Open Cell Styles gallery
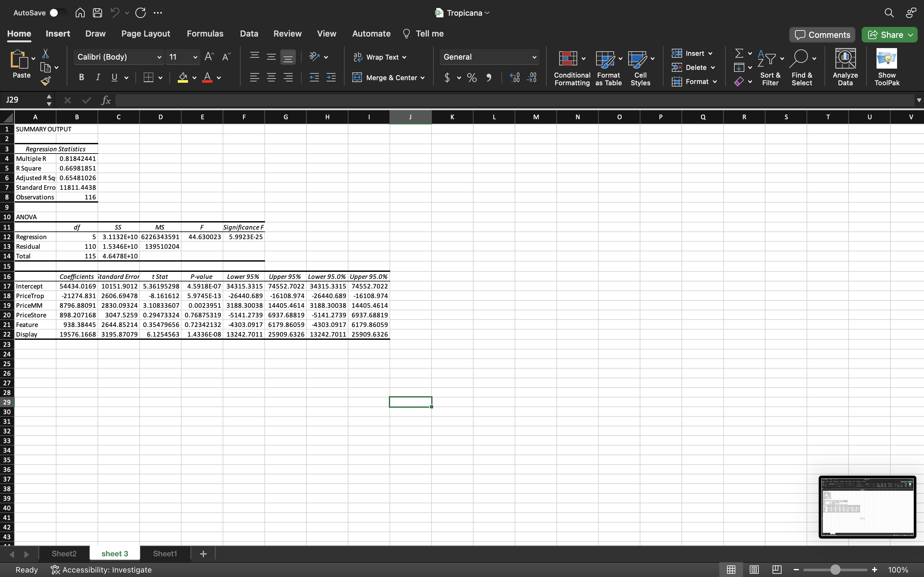Image resolution: width=924 pixels, height=577 pixels. tap(640, 68)
